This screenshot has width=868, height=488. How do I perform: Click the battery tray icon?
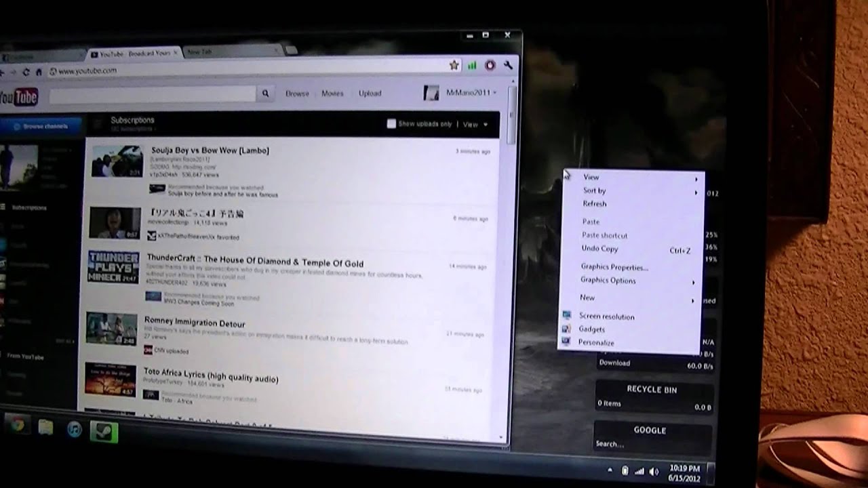(625, 471)
